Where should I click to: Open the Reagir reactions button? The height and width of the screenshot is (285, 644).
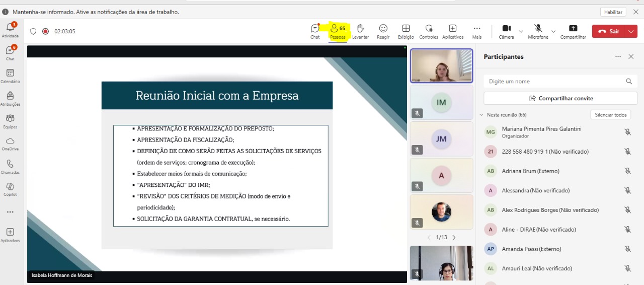(383, 31)
